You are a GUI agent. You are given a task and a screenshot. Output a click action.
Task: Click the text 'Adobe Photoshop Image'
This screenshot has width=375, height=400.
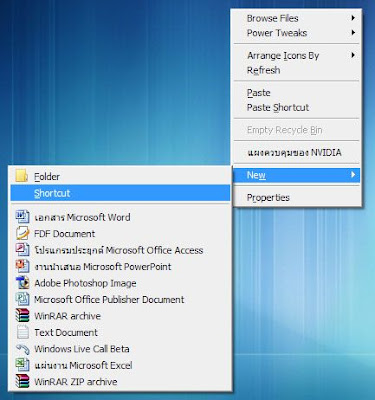point(85,283)
